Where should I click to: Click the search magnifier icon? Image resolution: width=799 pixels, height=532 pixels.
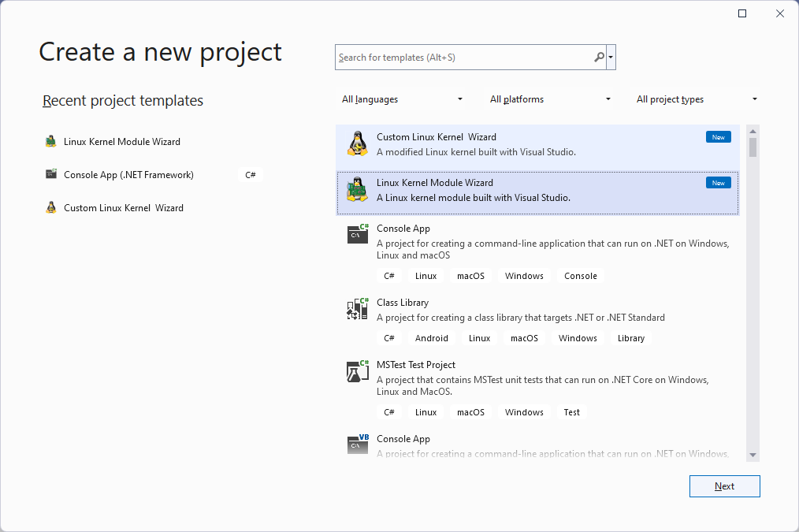[x=600, y=57]
